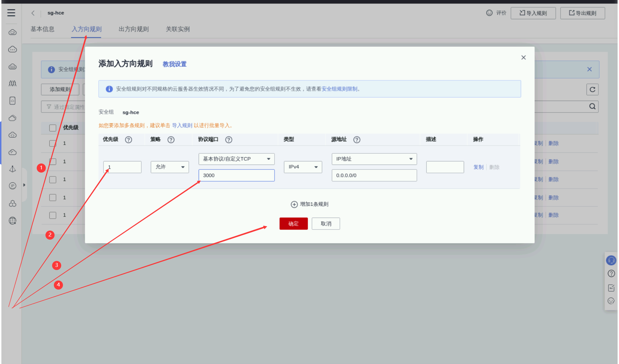Click the source address field 0.0.0.0/0
The width and height of the screenshot is (619, 364).
point(374,175)
